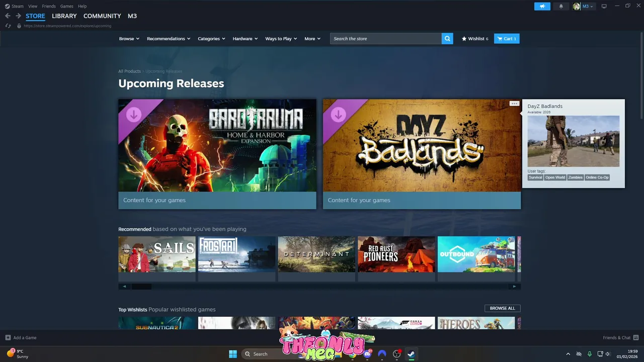
Task: Select the Online Co-Op user tag
Action: coord(597,177)
